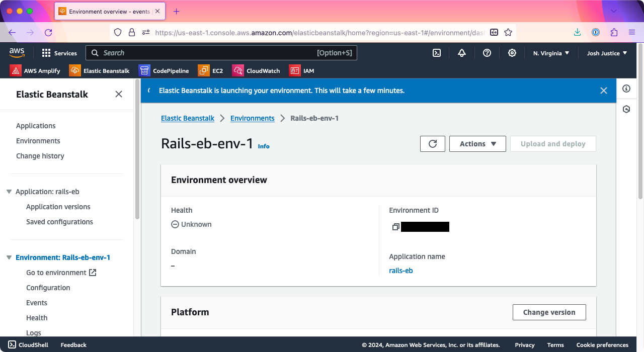Open the settings gear in the AWS bar
This screenshot has height=352, width=644.
click(512, 53)
